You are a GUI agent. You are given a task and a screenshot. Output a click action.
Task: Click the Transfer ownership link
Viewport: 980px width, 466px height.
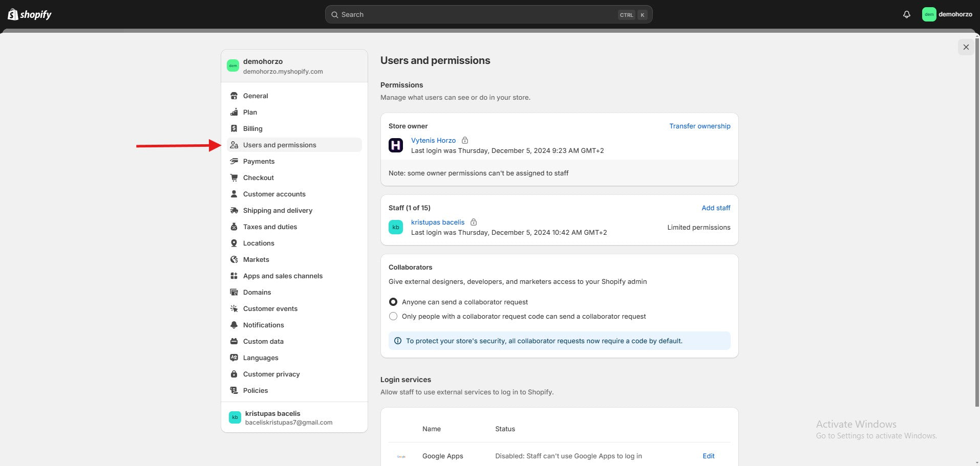(x=699, y=126)
